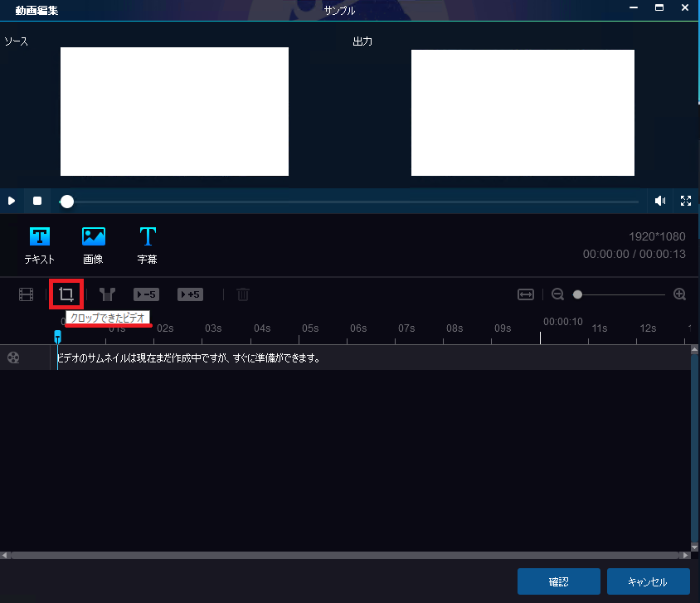This screenshot has width=700, height=603.
Task: Mute audio using the speaker icon
Action: (x=660, y=201)
